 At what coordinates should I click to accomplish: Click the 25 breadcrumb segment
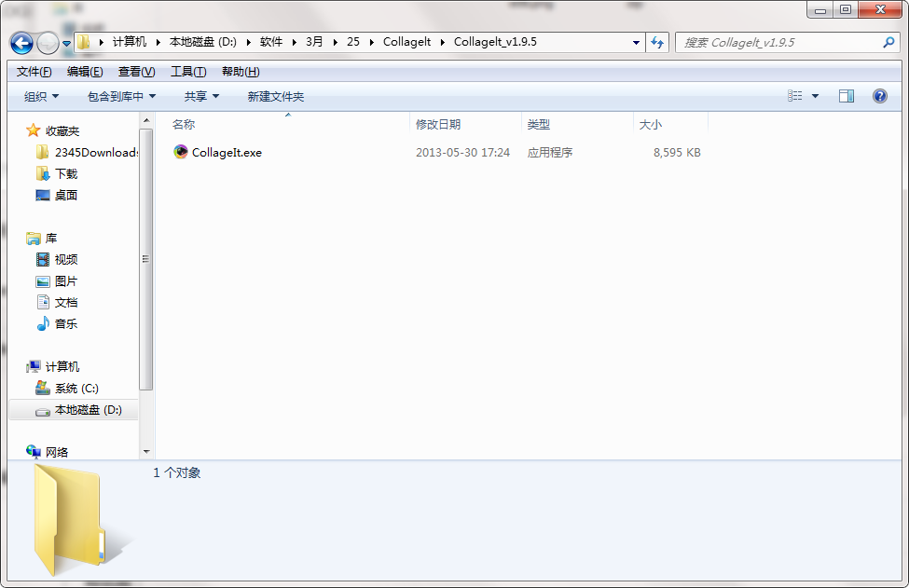pyautogui.click(x=353, y=42)
